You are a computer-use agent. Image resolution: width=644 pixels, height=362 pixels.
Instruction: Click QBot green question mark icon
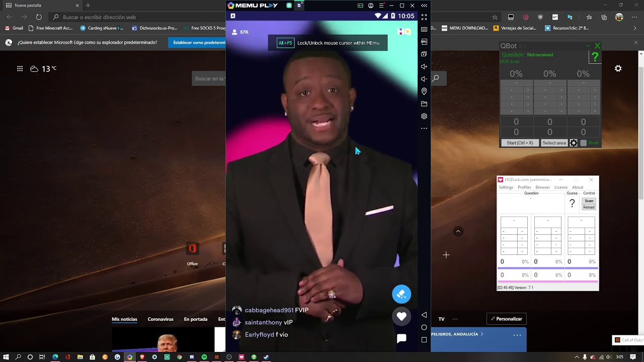(595, 57)
